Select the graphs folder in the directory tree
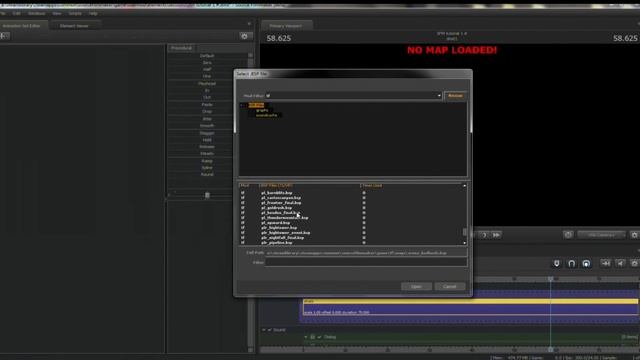 (x=262, y=110)
